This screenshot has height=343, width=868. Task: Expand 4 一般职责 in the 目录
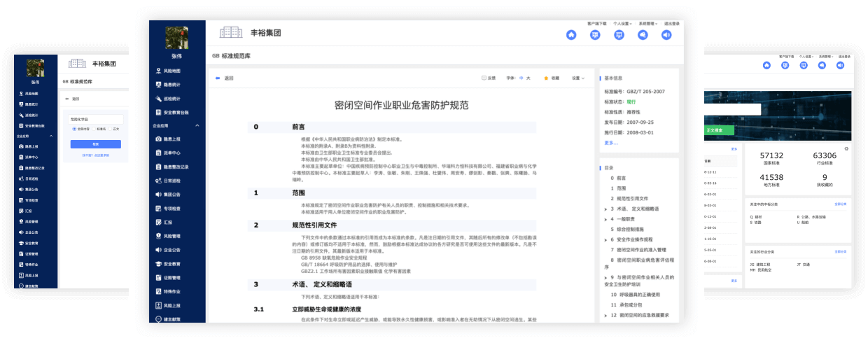coord(605,219)
